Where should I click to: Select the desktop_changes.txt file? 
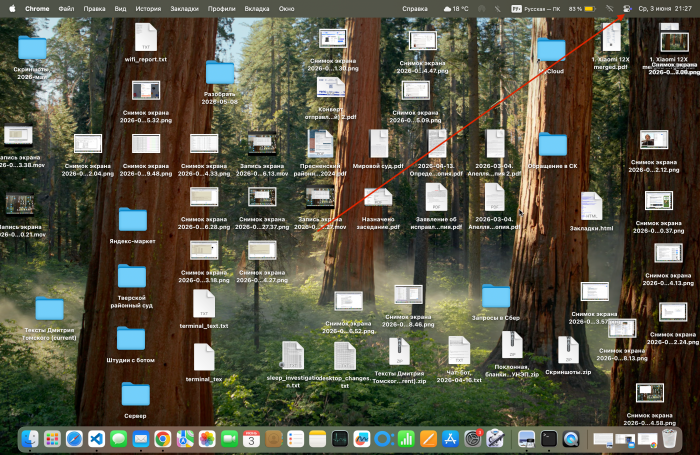click(345, 365)
